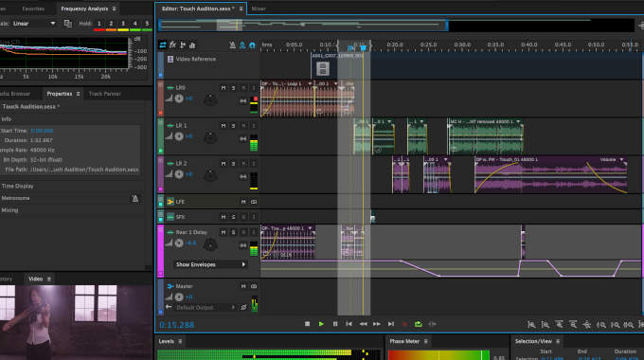Open the Effects (fx) track view
This screenshot has width=644, height=360.
coord(173,45)
